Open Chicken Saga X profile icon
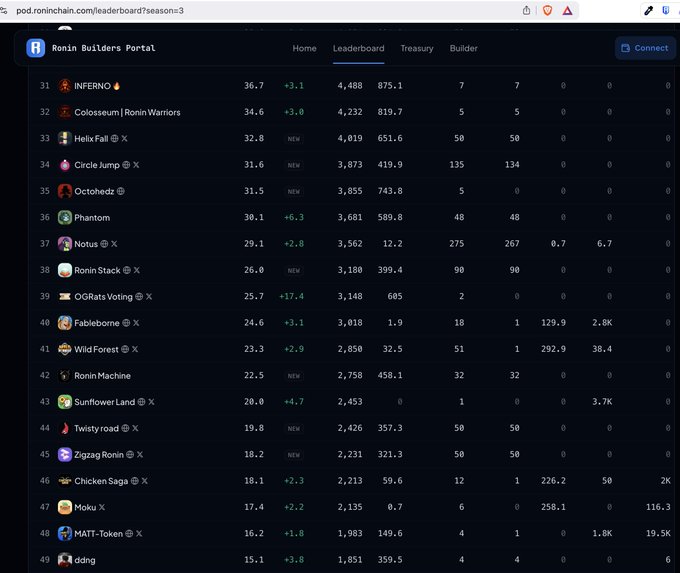Image resolution: width=680 pixels, height=573 pixels. pos(144,481)
